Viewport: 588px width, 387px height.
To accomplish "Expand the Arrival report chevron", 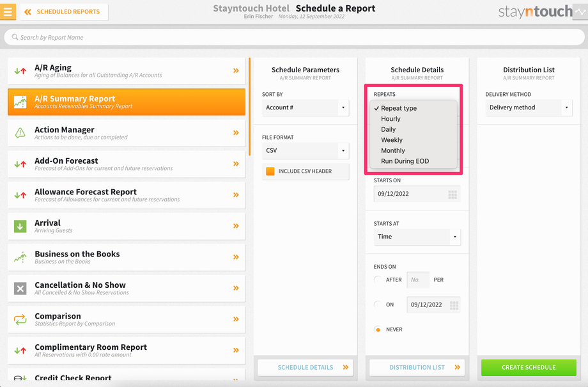I will coord(236,226).
